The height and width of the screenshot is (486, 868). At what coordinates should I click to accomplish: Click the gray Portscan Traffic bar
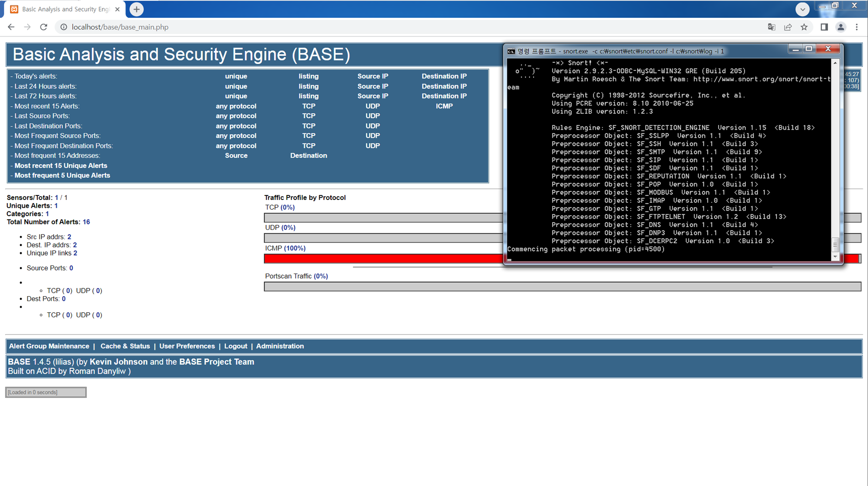[563, 286]
